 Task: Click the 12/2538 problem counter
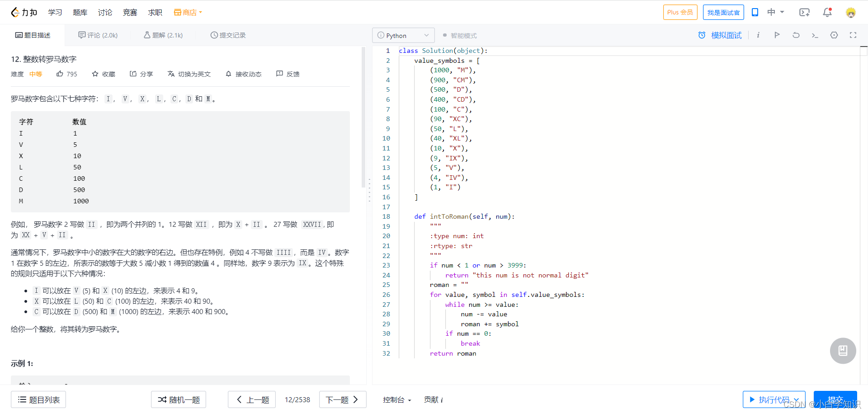point(297,399)
